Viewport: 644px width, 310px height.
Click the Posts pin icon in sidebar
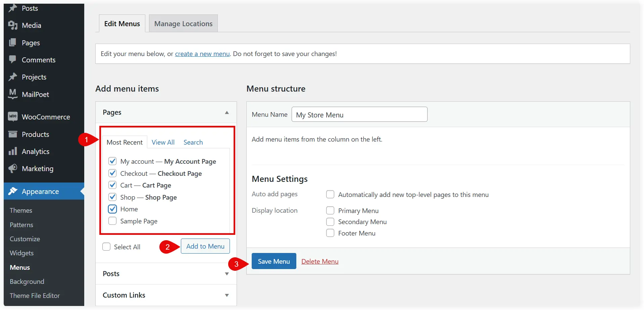(13, 8)
